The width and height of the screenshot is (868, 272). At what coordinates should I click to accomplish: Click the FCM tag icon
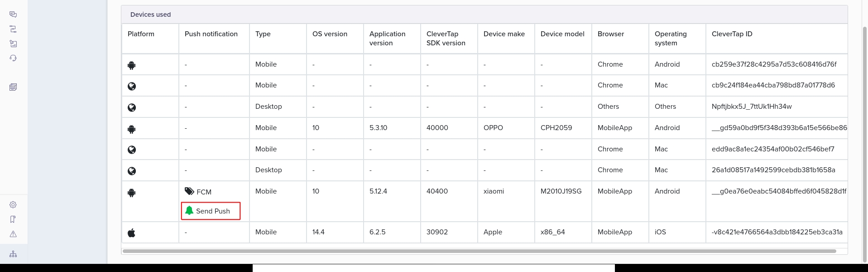[189, 191]
